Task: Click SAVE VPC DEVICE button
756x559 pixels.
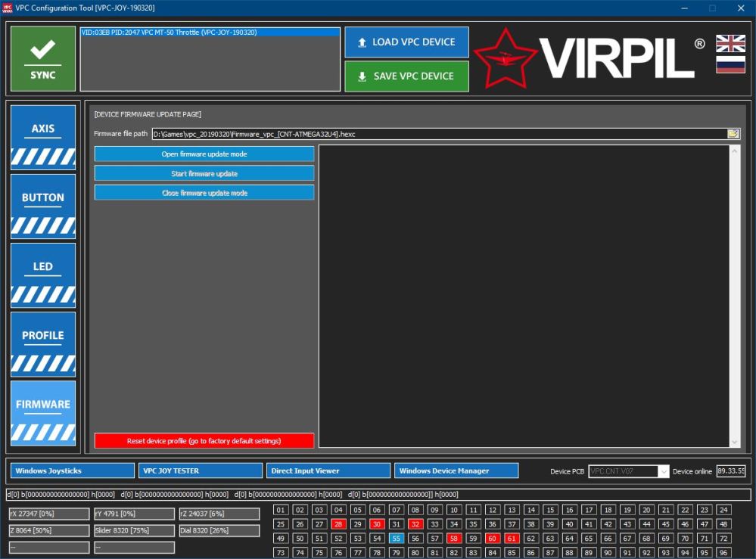Action: click(x=406, y=76)
